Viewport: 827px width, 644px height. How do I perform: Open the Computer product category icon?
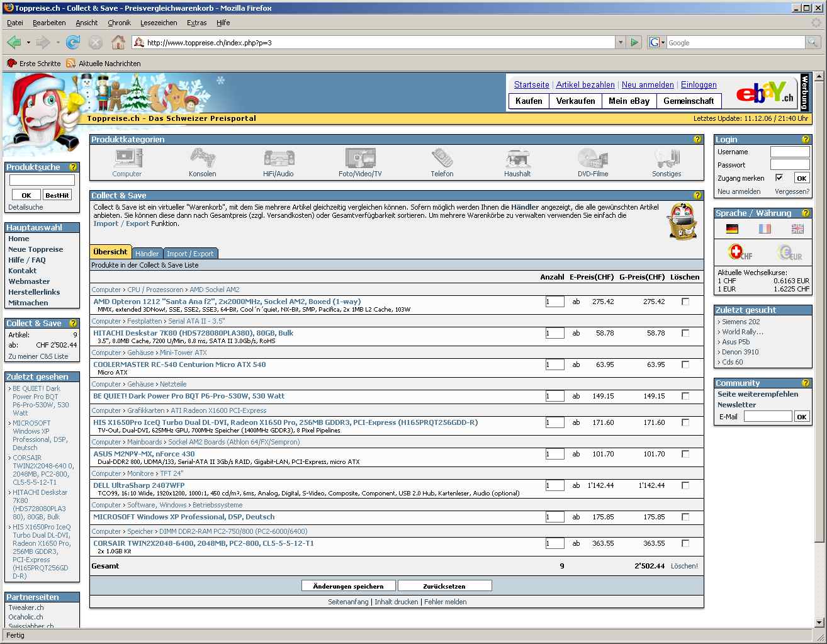128,158
